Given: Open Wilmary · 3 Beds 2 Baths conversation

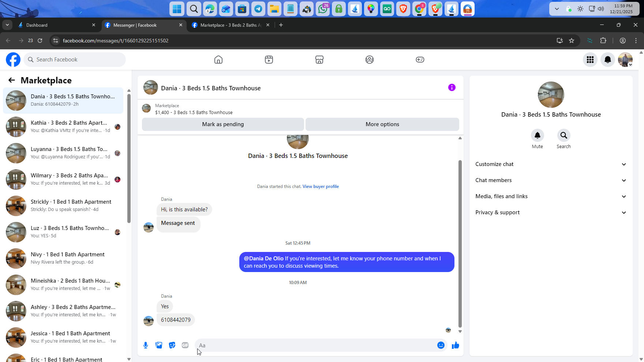Looking at the screenshot, I should coord(63,179).
